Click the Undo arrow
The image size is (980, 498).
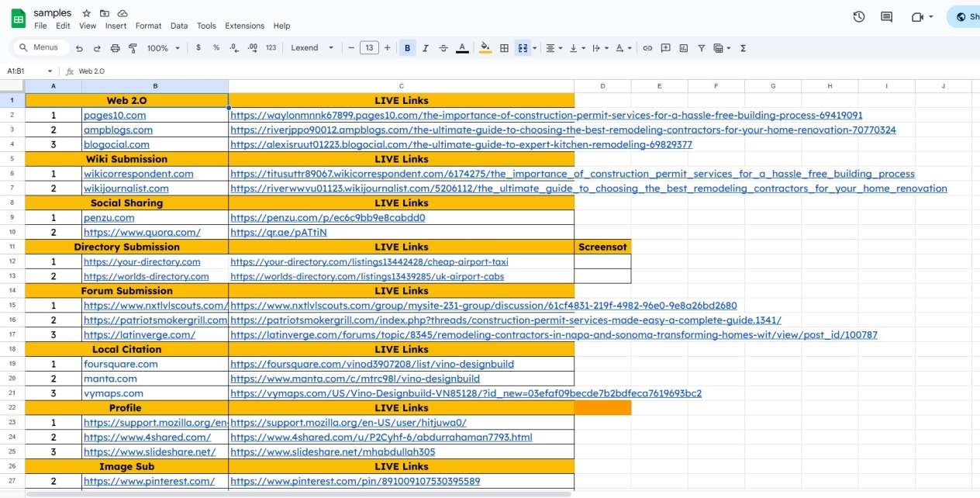[79, 48]
